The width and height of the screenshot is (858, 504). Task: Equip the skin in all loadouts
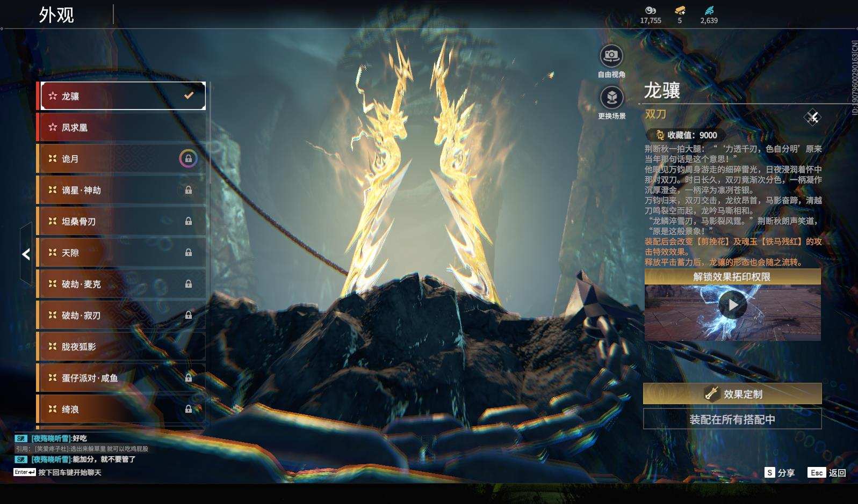[732, 419]
